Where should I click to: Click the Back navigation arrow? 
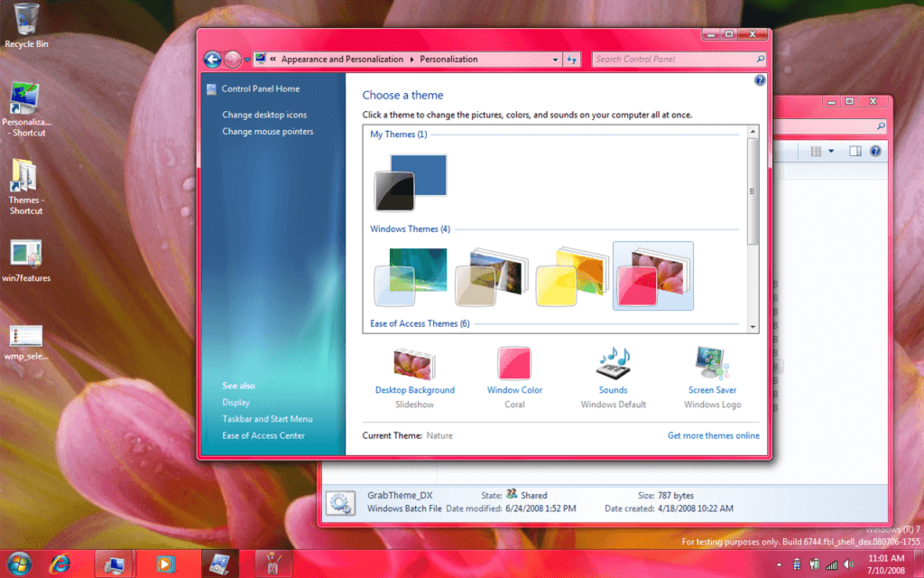213,59
